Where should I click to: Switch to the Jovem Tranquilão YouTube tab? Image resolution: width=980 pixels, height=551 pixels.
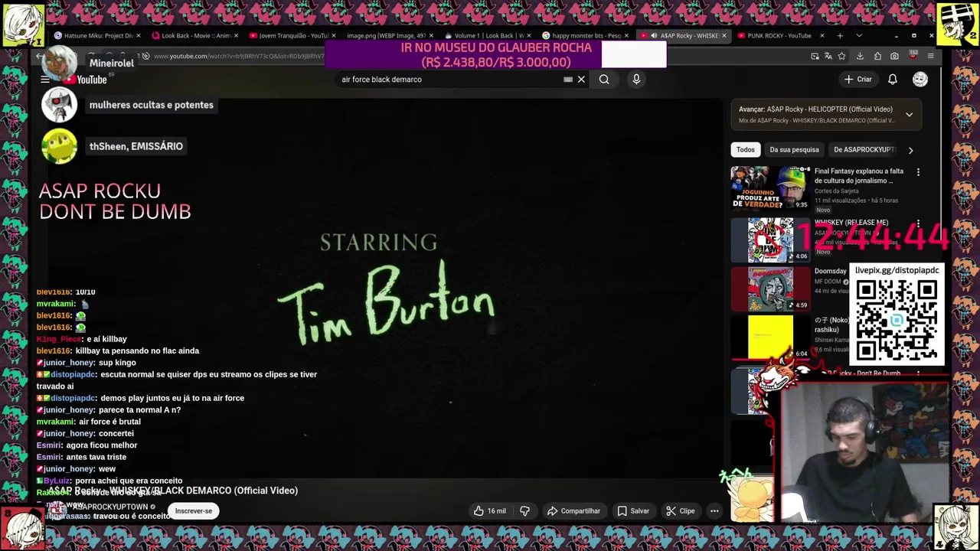[x=293, y=35]
